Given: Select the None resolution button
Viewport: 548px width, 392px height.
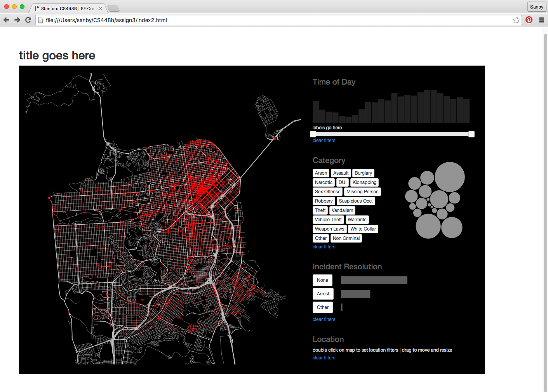Looking at the screenshot, I should tap(322, 280).
